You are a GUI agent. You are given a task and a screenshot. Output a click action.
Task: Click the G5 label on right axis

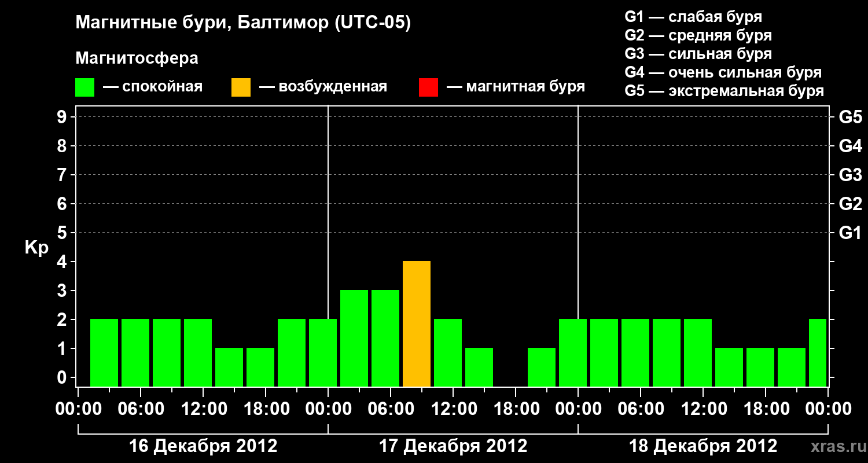tap(850, 117)
